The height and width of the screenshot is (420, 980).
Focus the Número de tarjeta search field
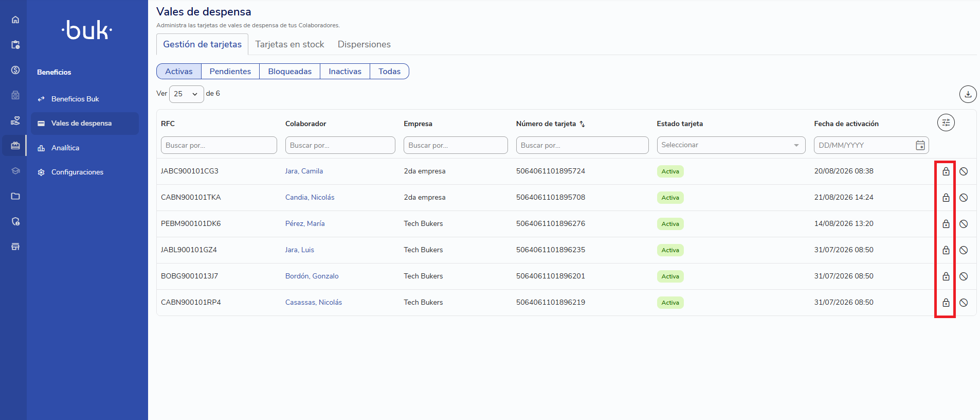click(x=582, y=145)
